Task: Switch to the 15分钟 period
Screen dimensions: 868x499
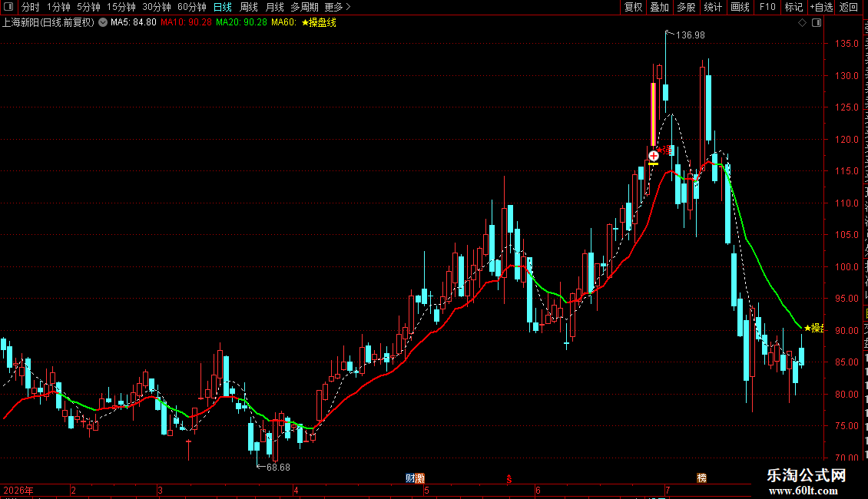Action: pos(121,7)
